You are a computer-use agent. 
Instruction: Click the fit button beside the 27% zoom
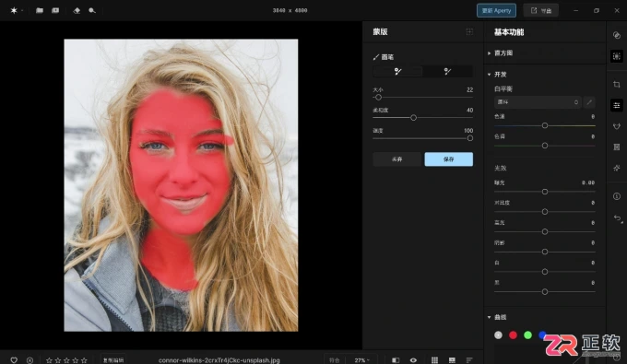pos(335,360)
